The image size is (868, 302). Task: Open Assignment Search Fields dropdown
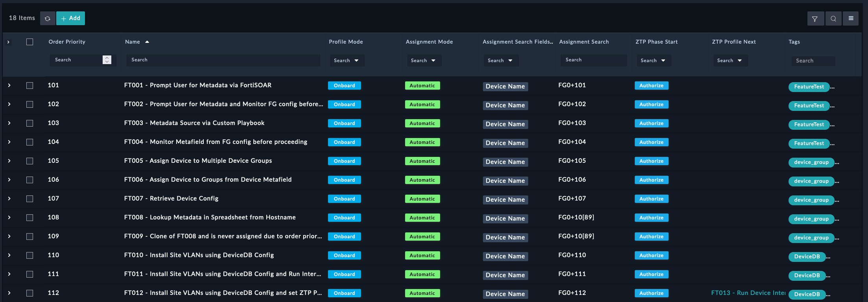[x=501, y=61]
